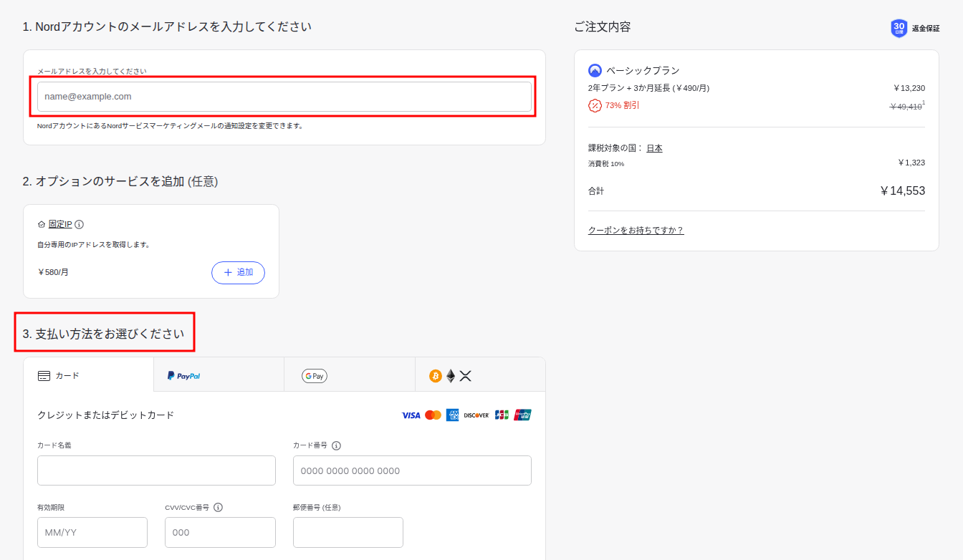
Task: Open the クーポンをお持ちですか？ link
Action: (636, 231)
